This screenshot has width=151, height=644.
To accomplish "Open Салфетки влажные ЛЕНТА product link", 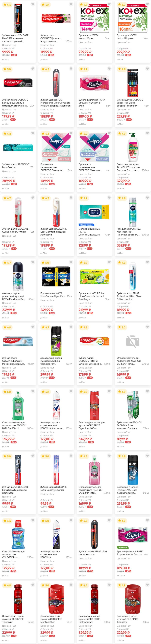I will point(89,232).
